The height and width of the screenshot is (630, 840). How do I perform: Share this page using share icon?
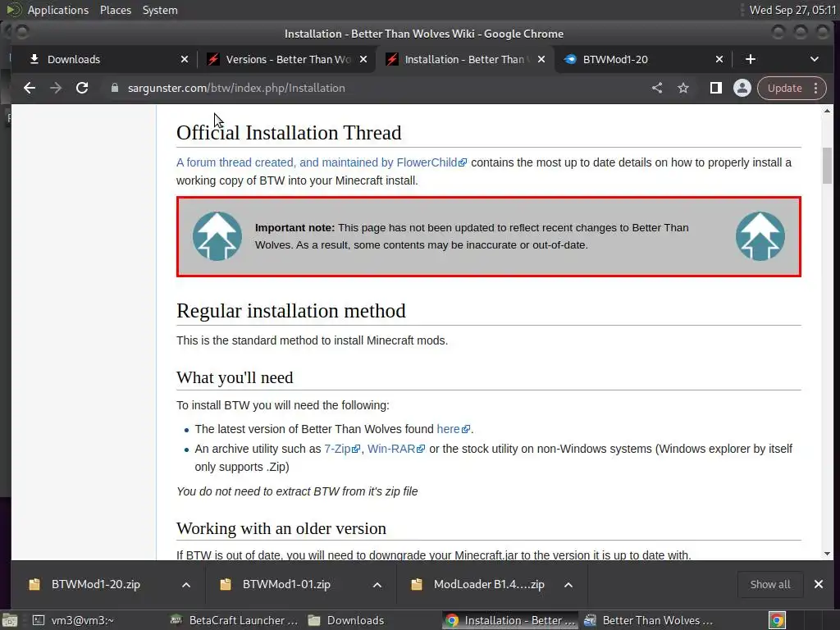[x=657, y=88]
